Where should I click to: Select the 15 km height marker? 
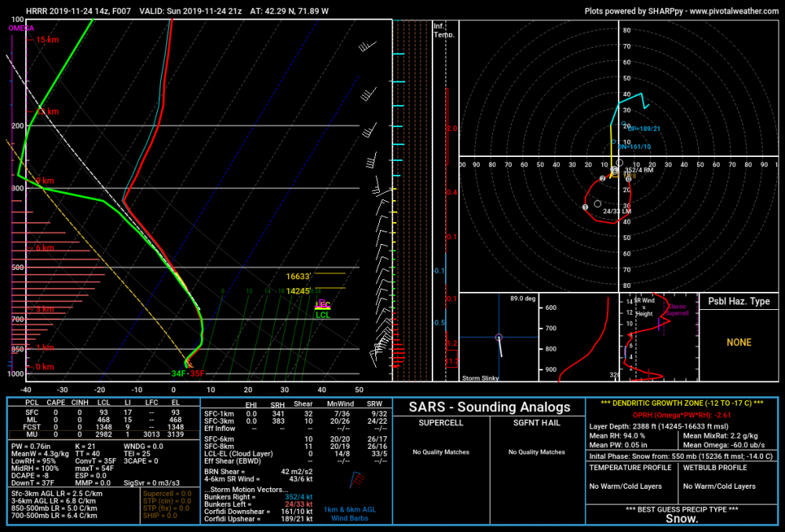pos(47,39)
